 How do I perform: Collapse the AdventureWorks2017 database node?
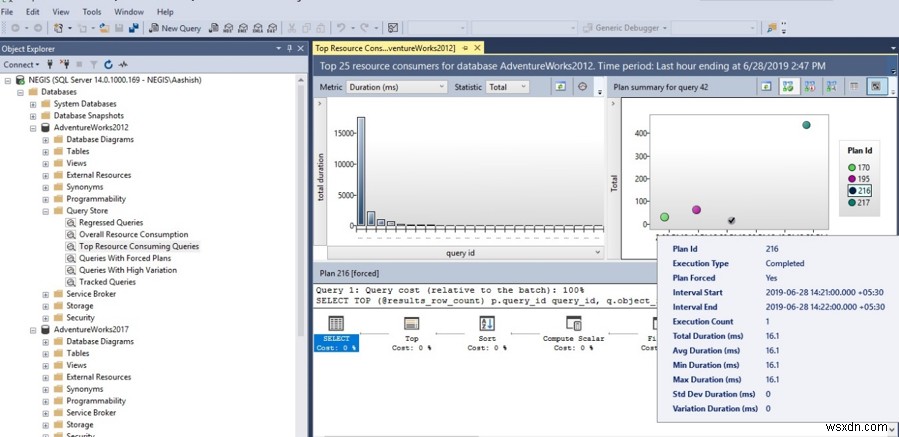point(33,330)
